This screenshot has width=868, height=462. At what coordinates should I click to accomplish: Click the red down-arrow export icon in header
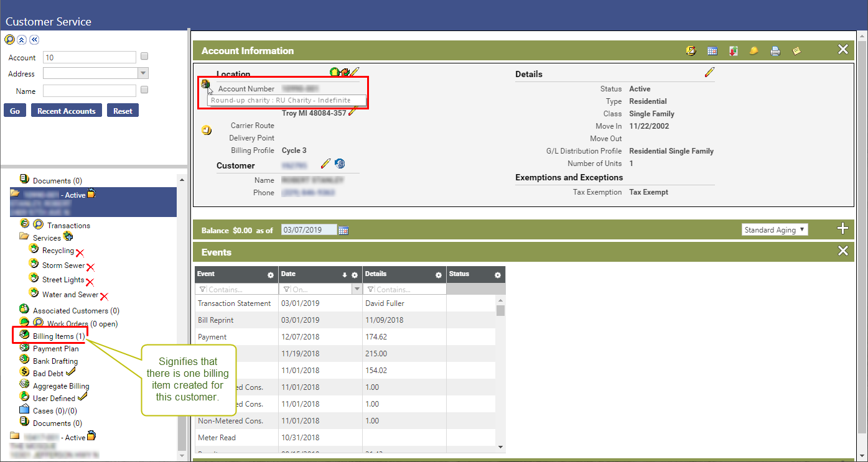coord(734,51)
